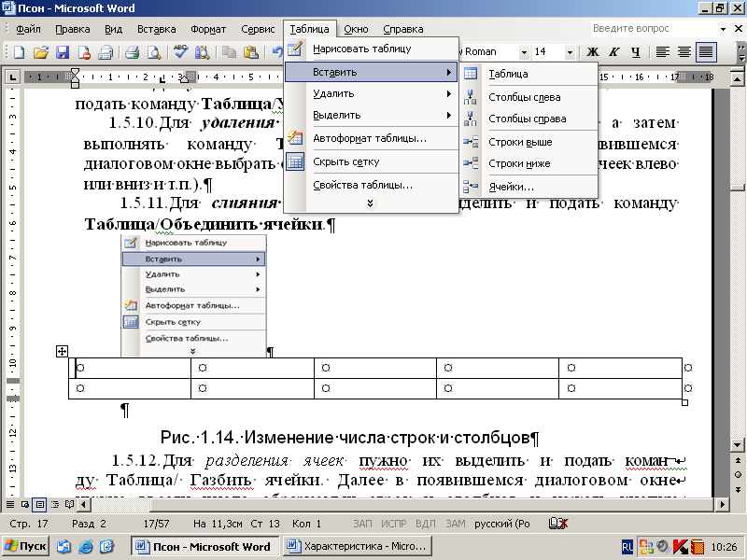Open the Вид menu

coord(113,30)
